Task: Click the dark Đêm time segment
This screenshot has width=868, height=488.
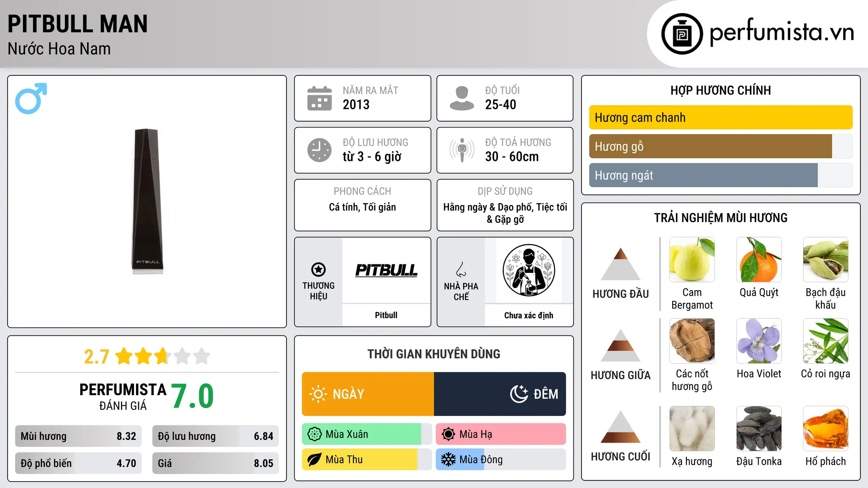Action: point(500,394)
